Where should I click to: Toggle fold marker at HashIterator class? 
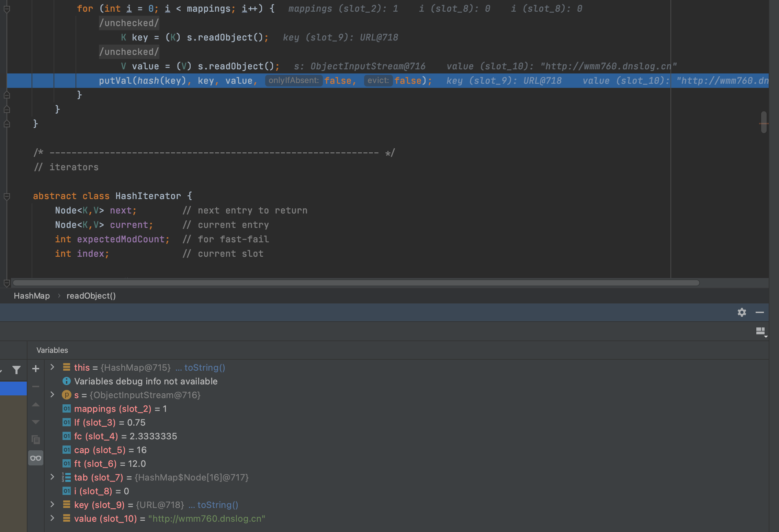click(x=7, y=196)
